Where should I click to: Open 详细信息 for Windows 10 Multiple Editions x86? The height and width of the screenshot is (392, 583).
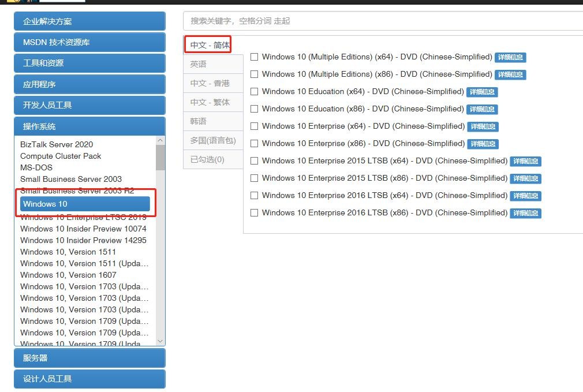(510, 74)
